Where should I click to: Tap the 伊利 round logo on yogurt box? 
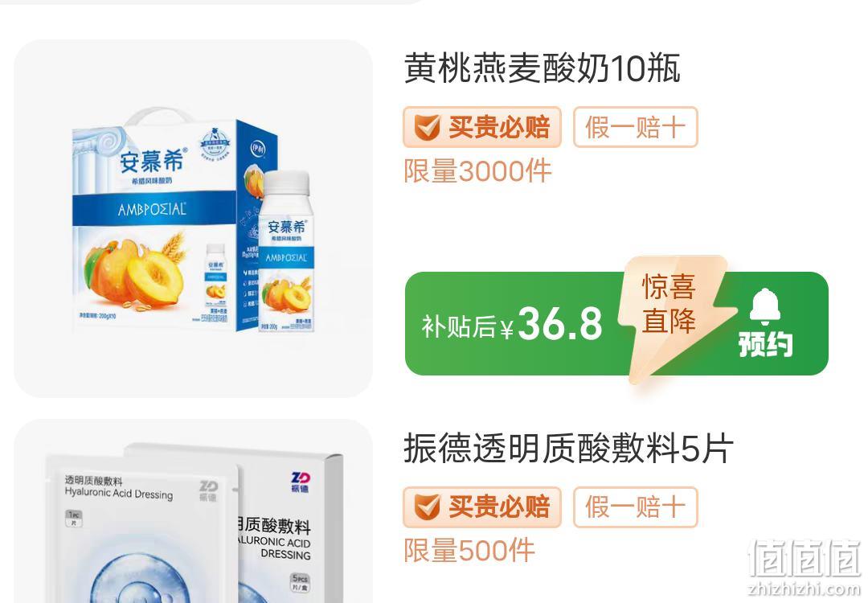tap(259, 149)
